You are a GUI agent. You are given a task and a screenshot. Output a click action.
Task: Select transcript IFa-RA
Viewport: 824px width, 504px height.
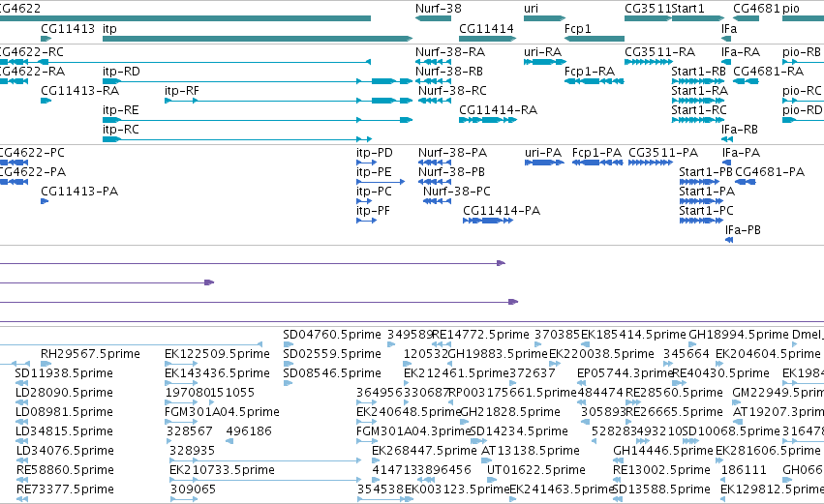click(741, 52)
